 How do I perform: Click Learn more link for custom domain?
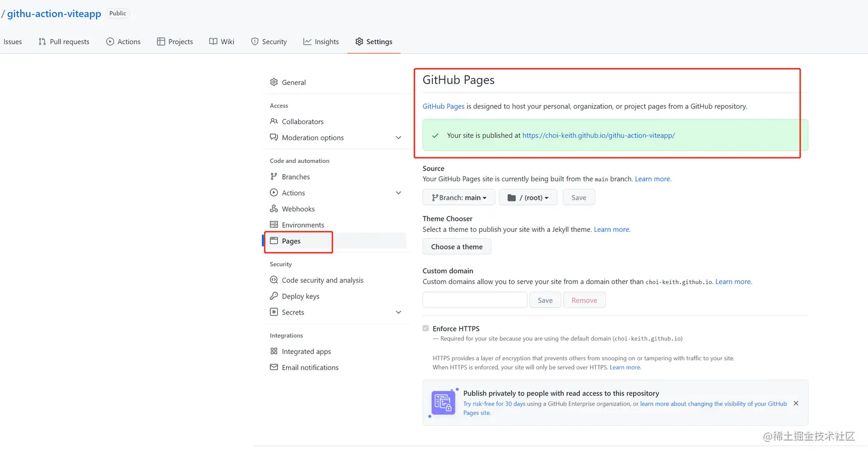pyautogui.click(x=733, y=282)
